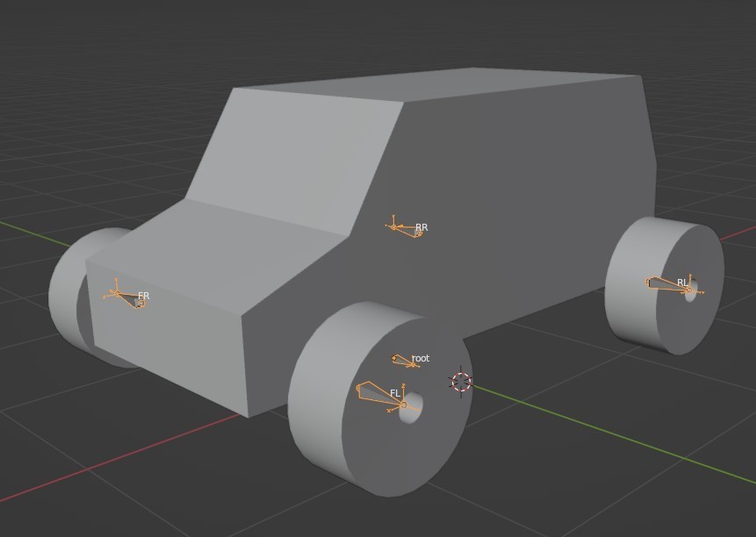Click the "root" text label

pyautogui.click(x=421, y=358)
